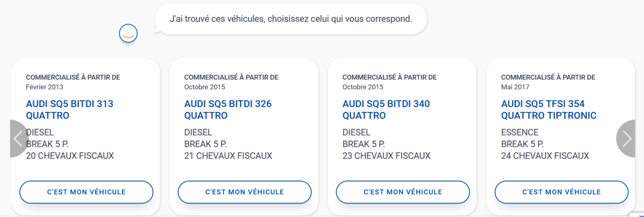
Task: Click the 21 CHEVAUX FISCAUX line
Action: 228,156
